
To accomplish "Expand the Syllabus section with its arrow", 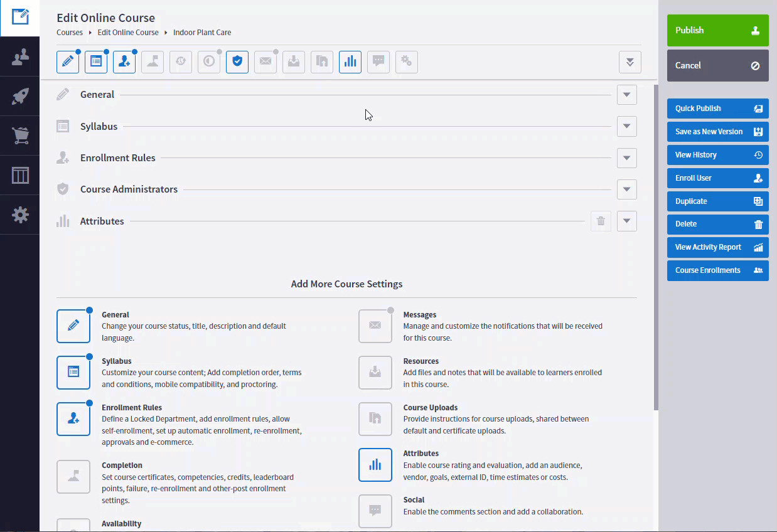I will point(626,126).
